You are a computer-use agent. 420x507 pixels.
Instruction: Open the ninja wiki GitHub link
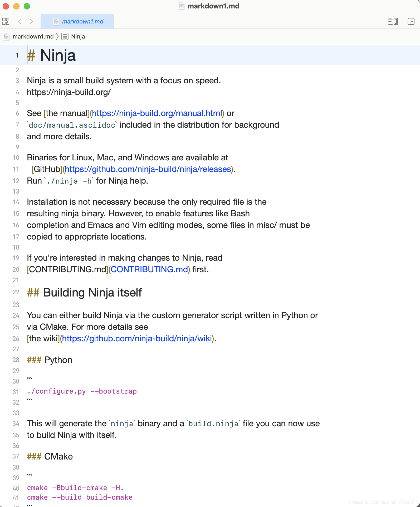pyautogui.click(x=137, y=338)
